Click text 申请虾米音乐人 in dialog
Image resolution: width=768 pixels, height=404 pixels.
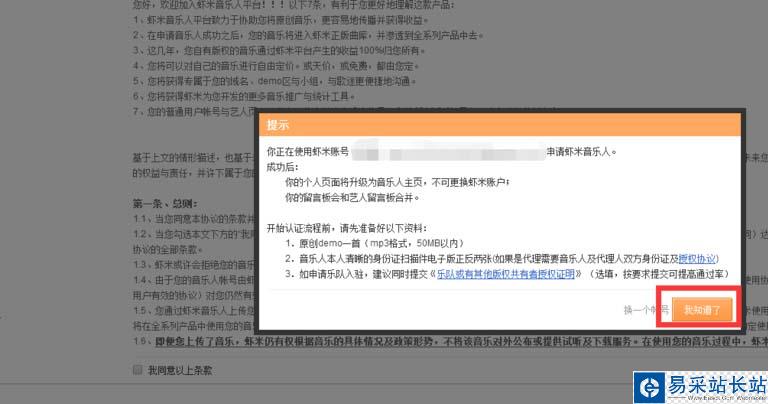(581, 152)
